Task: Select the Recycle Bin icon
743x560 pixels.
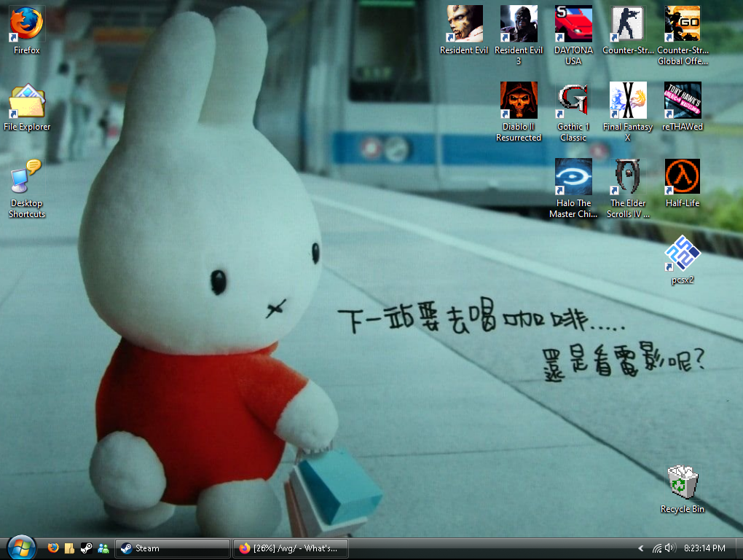Action: 683,489
